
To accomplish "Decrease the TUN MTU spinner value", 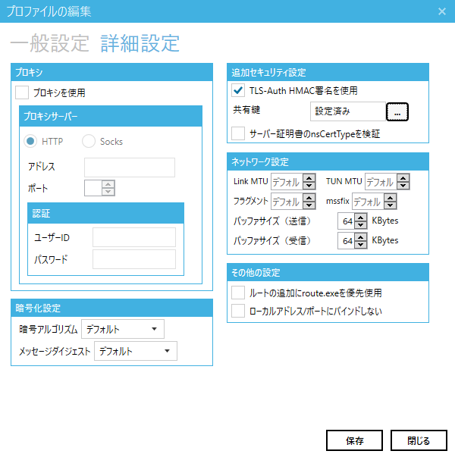I will tap(403, 186).
